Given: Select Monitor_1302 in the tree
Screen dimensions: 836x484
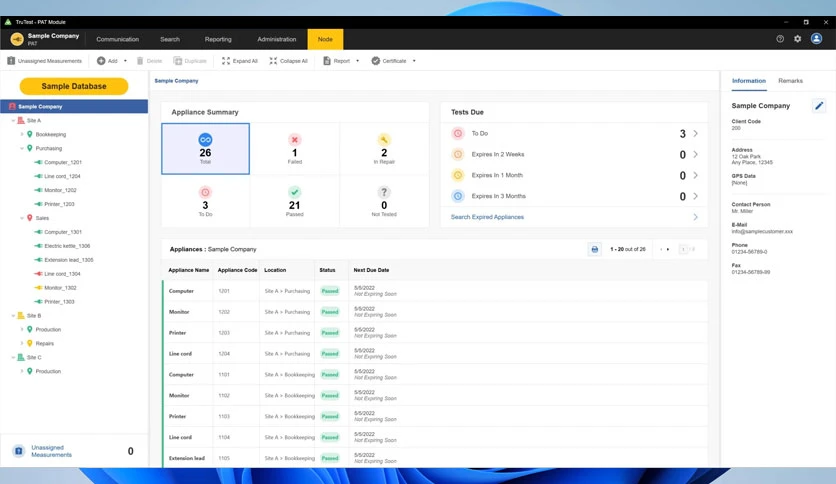Looking at the screenshot, I should click(60, 288).
